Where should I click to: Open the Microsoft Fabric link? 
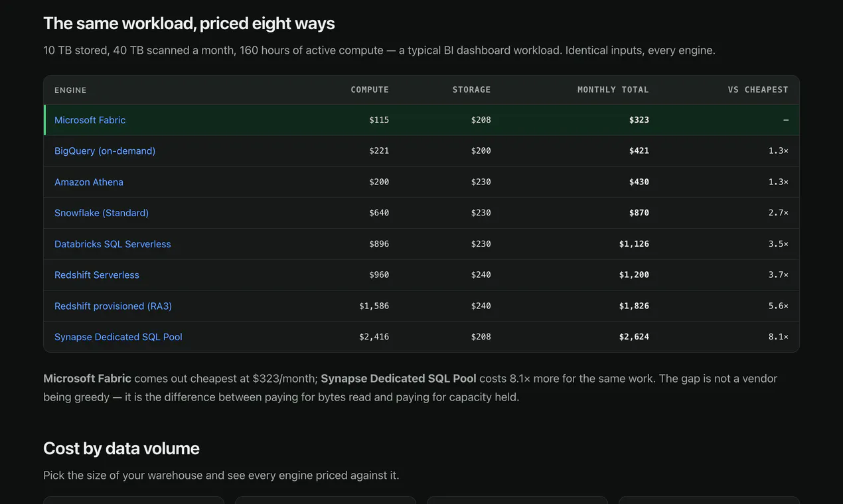[90, 120]
